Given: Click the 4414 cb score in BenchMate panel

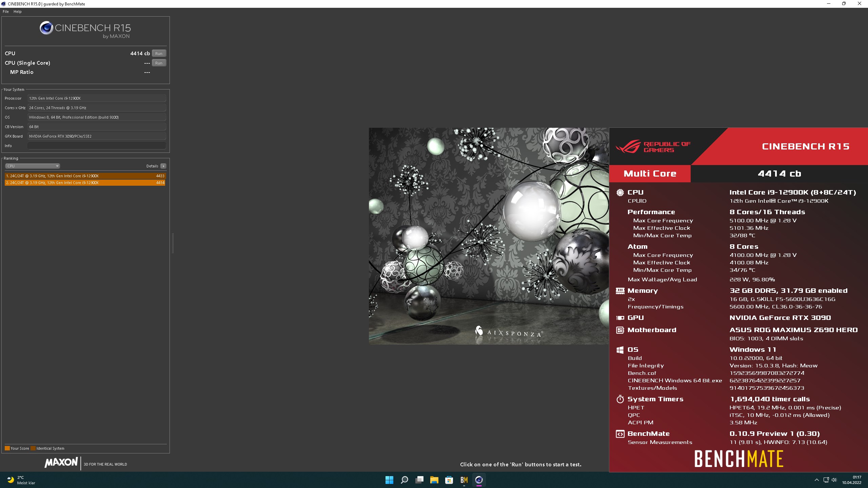Looking at the screenshot, I should 779,174.
